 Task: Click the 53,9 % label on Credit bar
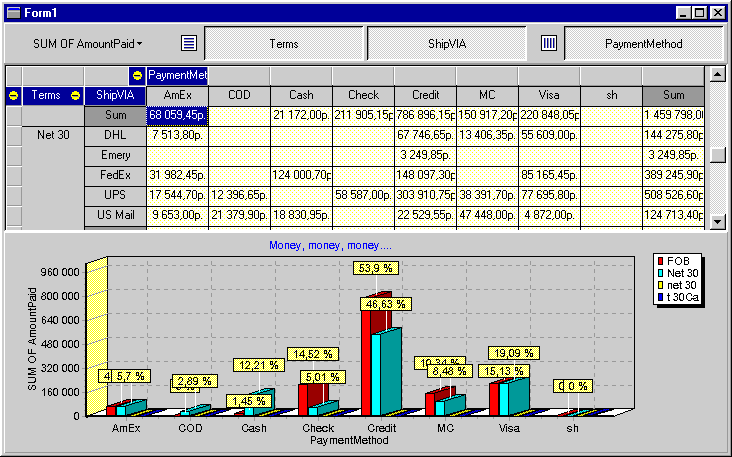[x=376, y=268]
